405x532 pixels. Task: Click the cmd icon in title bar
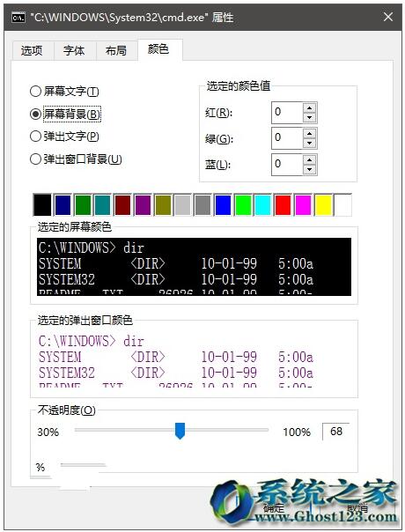18,17
